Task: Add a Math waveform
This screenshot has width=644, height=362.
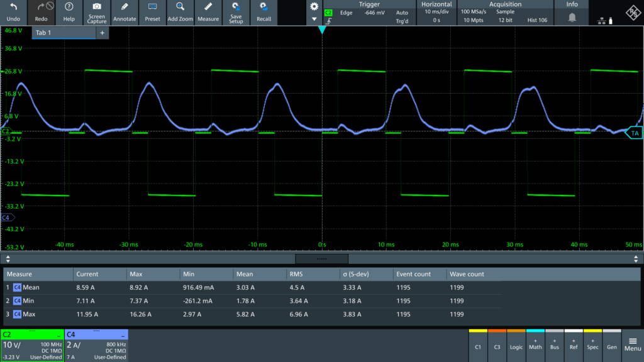Action: (x=535, y=345)
